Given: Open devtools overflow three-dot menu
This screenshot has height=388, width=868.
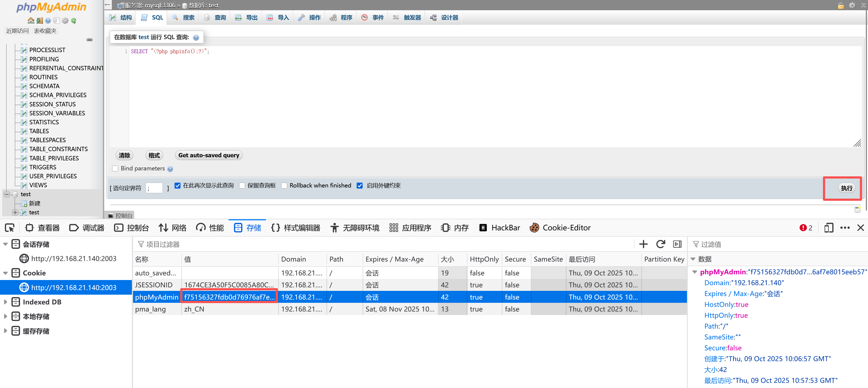Looking at the screenshot, I should tap(845, 228).
